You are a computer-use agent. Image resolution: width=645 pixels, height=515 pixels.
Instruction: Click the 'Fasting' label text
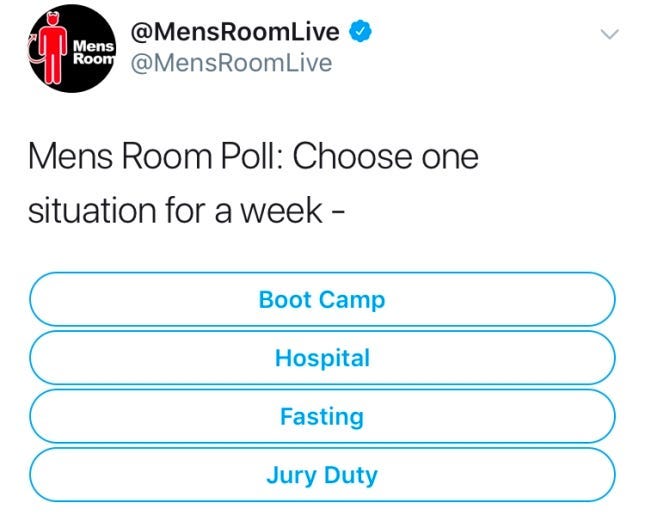coord(322,416)
